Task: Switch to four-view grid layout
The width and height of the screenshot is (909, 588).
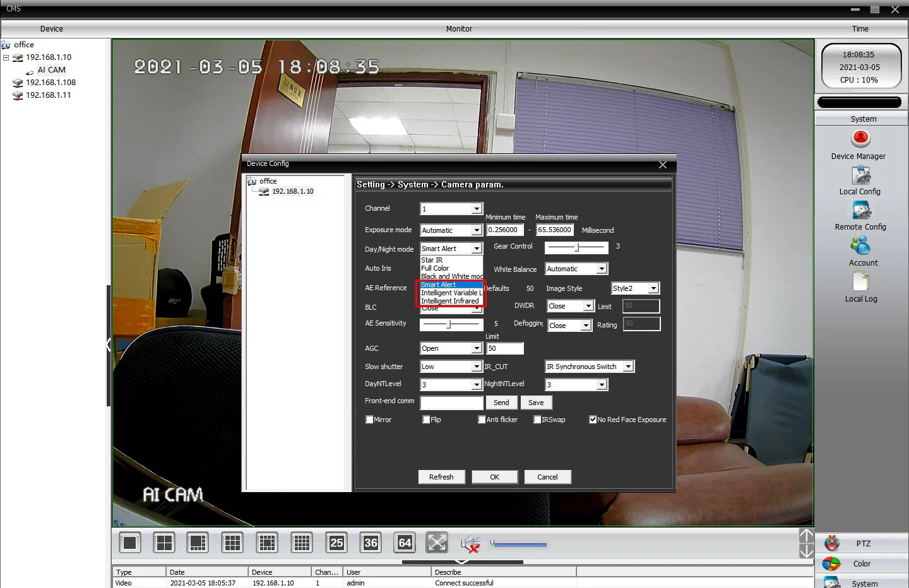Action: click(x=164, y=543)
